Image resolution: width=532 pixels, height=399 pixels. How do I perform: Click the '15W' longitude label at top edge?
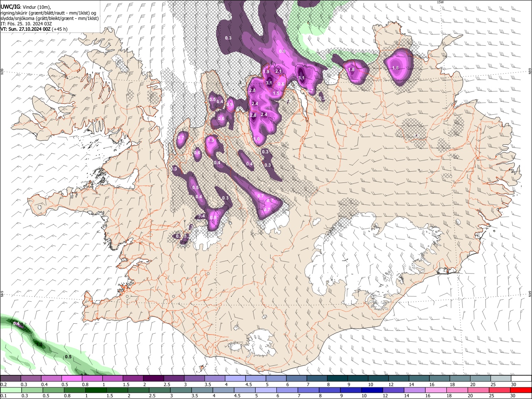pos(441,2)
